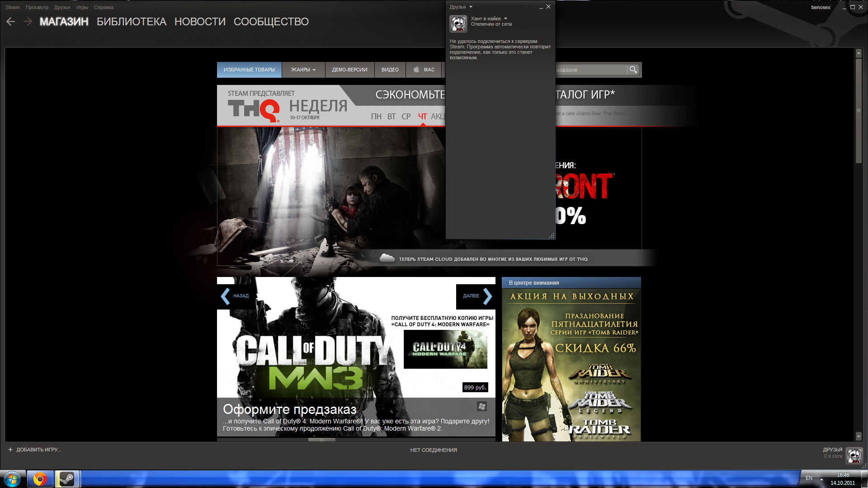Select the ИЗБРАННЫЕ ТОВАРЫ tab
Image resolution: width=868 pixels, height=488 pixels.
pyautogui.click(x=249, y=70)
